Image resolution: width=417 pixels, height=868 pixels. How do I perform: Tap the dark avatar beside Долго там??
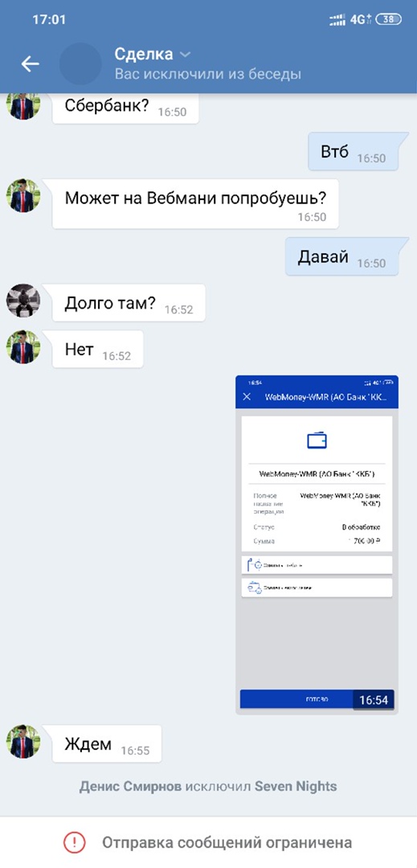tap(23, 301)
